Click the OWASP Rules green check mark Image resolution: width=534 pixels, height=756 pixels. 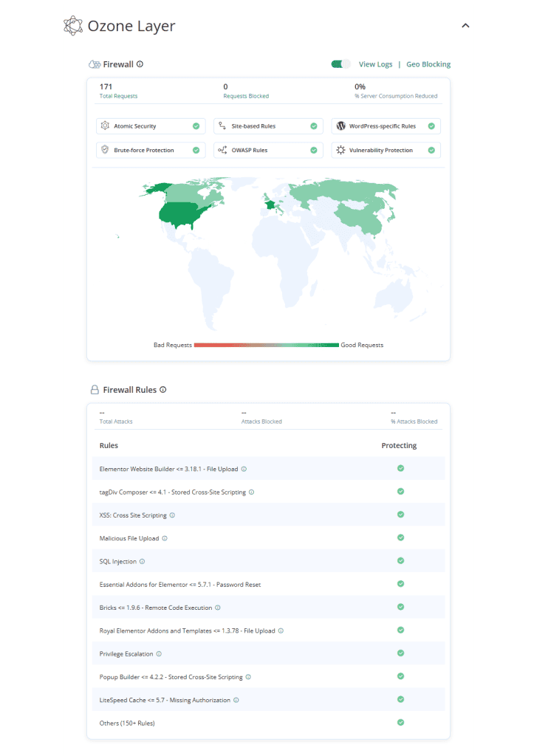[x=314, y=150]
